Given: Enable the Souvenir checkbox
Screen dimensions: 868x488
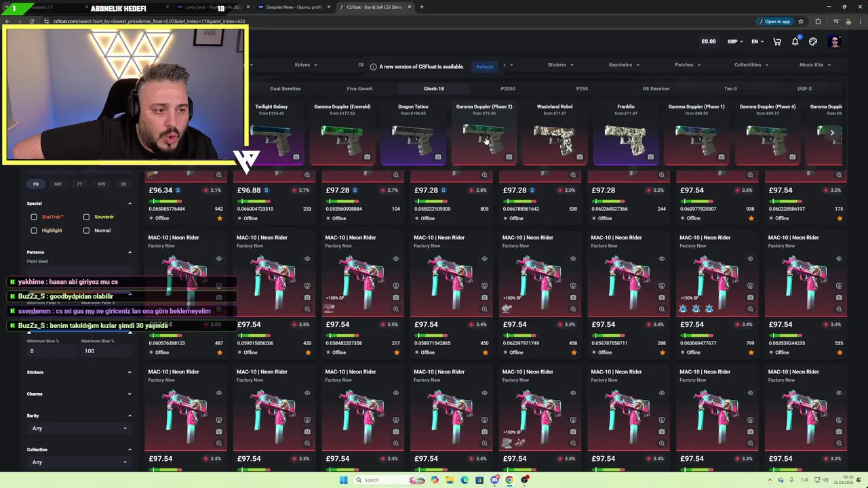Looking at the screenshot, I should coord(86,217).
